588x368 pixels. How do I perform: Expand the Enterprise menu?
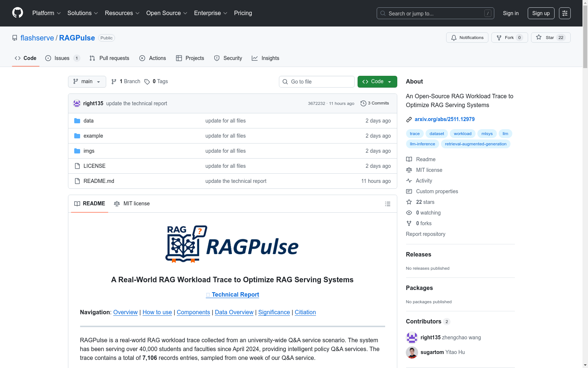click(x=211, y=13)
